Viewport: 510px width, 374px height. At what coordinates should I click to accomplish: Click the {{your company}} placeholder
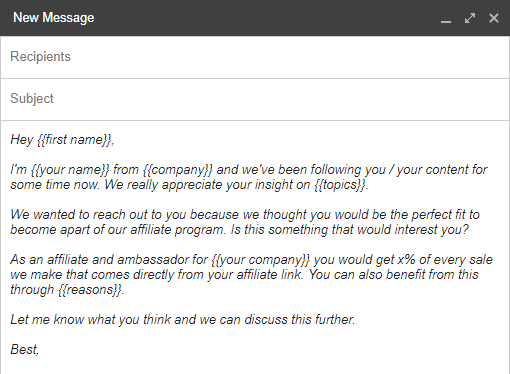coord(261,260)
